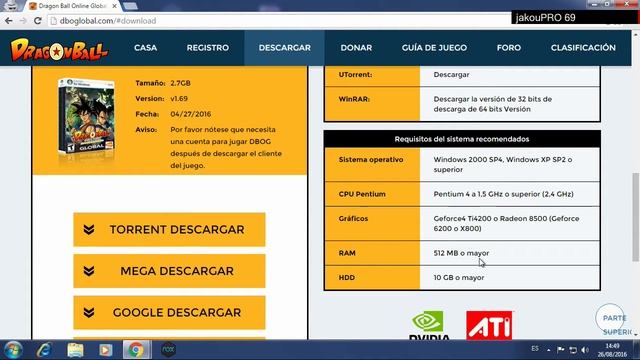Click the GOOGLE DESCARGAR button
This screenshot has width=640, height=360.
click(x=169, y=313)
